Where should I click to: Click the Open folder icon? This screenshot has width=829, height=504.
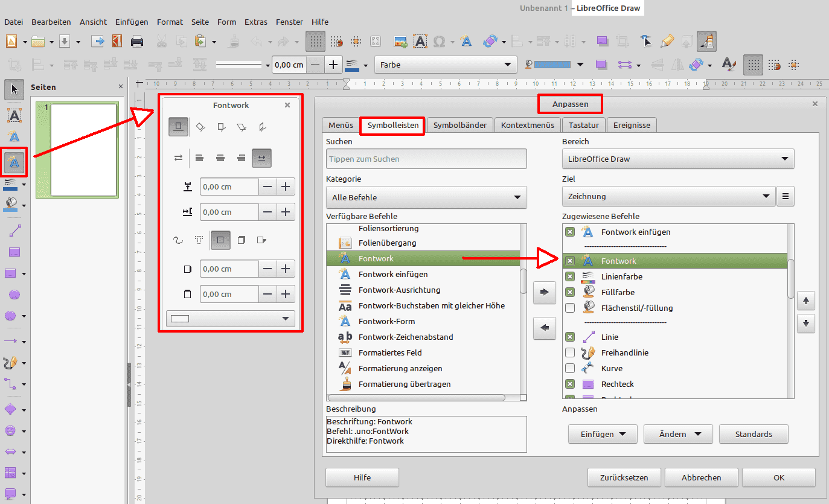(38, 41)
